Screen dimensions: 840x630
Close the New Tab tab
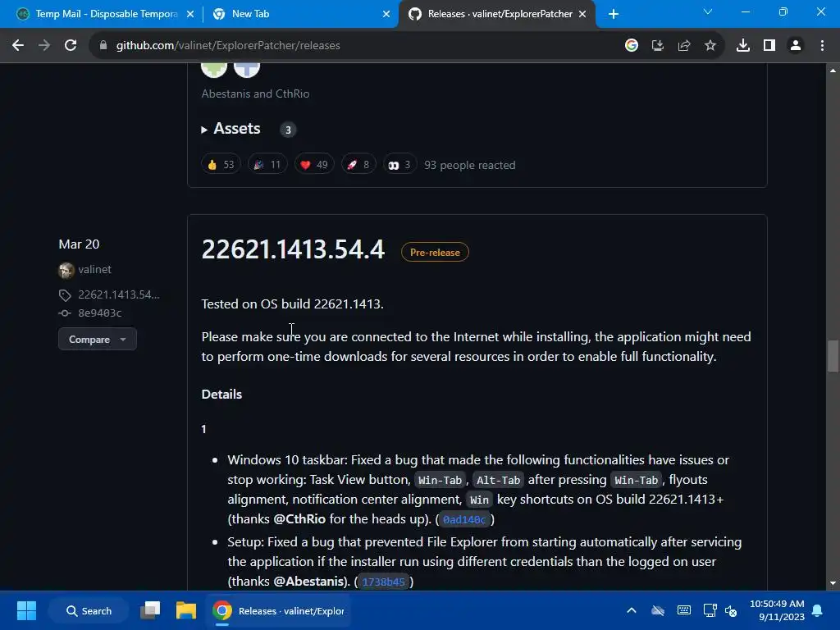coord(386,14)
